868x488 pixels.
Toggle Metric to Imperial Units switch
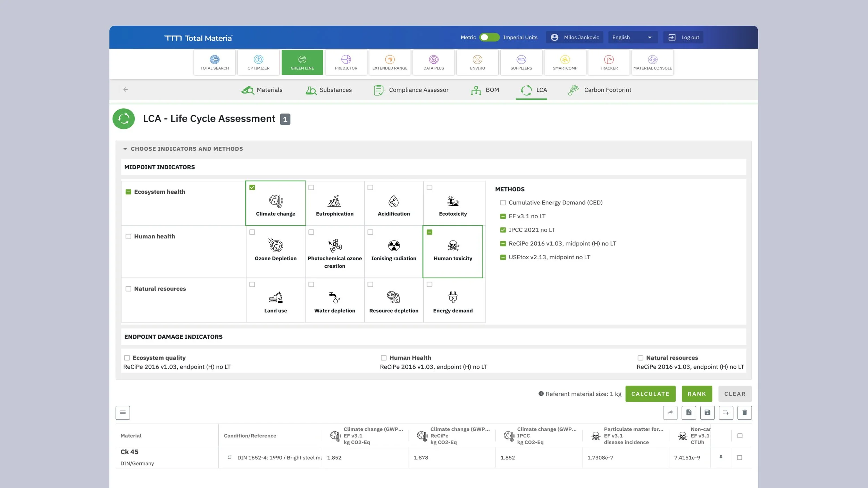pyautogui.click(x=489, y=37)
